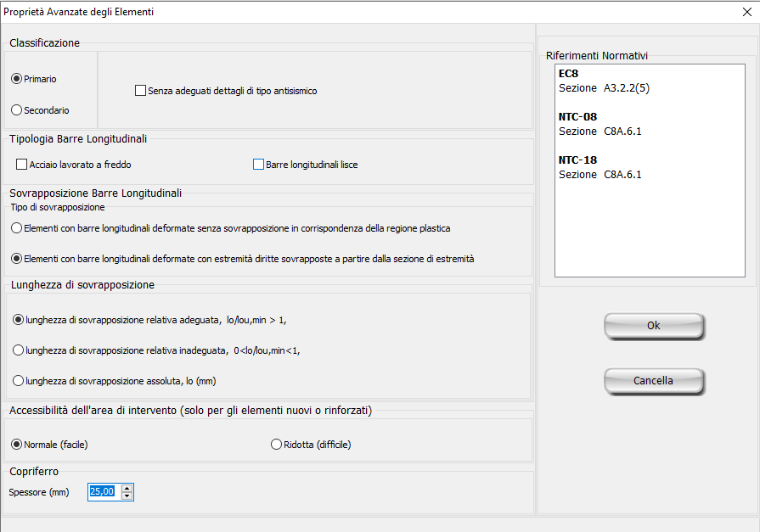Set accessibility to Normale (facile)
This screenshot has width=760, height=532.
(16, 444)
